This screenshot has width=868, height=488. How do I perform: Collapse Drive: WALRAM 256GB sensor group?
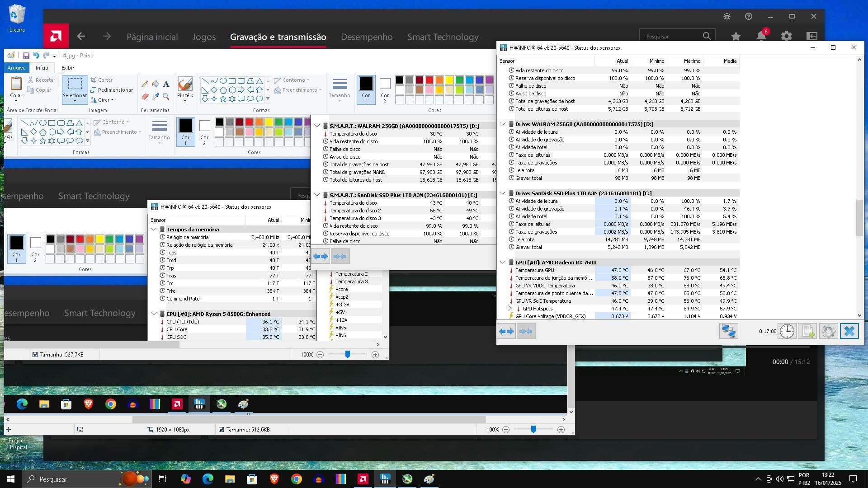point(503,124)
